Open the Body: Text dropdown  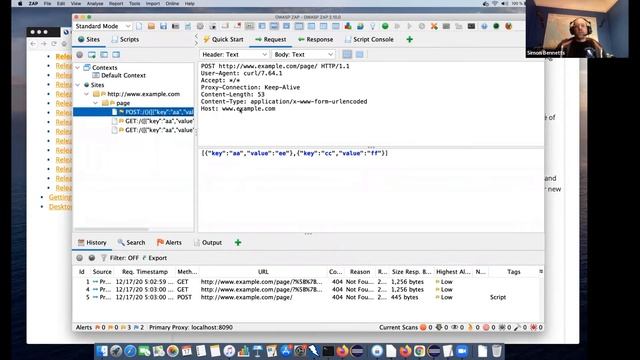(304, 54)
